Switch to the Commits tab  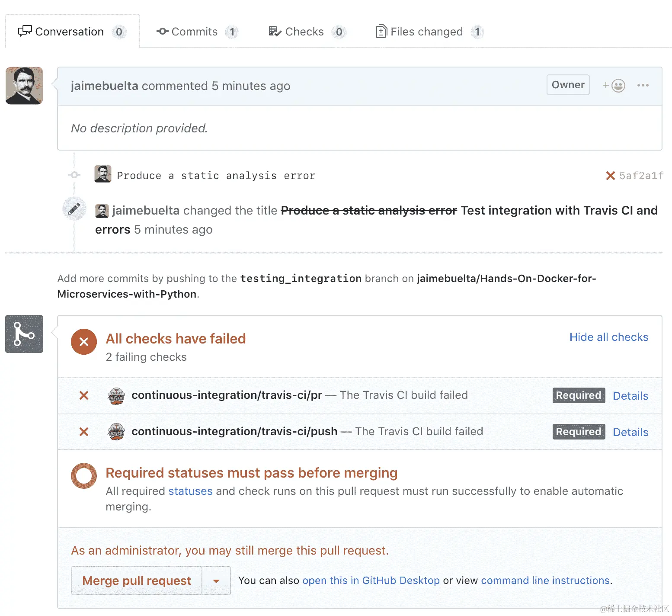(197, 32)
